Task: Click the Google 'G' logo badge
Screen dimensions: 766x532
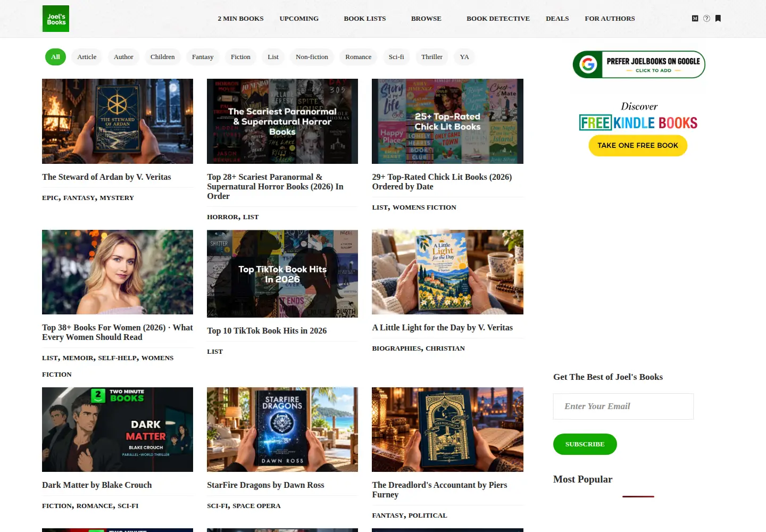Action: [x=588, y=64]
